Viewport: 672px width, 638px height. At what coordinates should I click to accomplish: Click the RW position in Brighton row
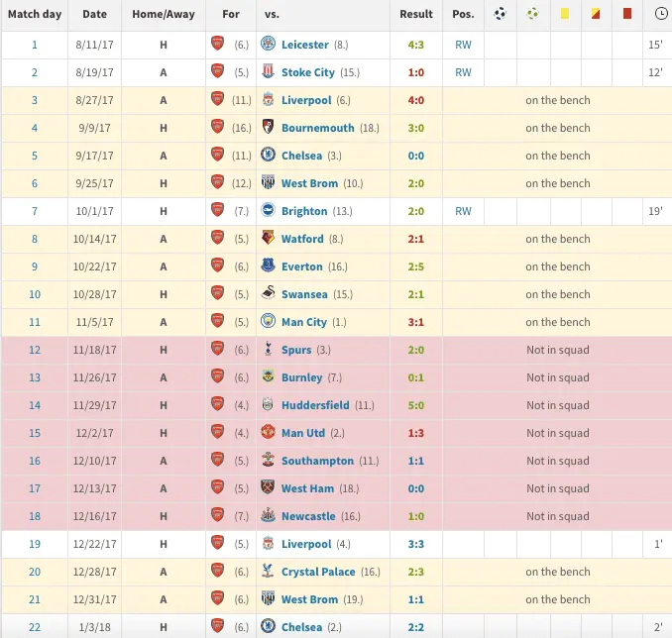463,211
